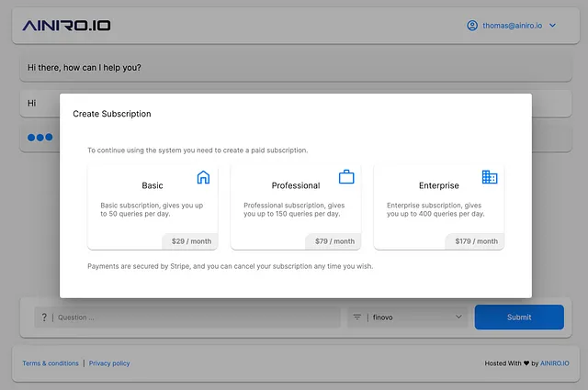Screen dimensions: 588x390
Task: Click the Professional plan briefcase icon
Action: tap(346, 177)
